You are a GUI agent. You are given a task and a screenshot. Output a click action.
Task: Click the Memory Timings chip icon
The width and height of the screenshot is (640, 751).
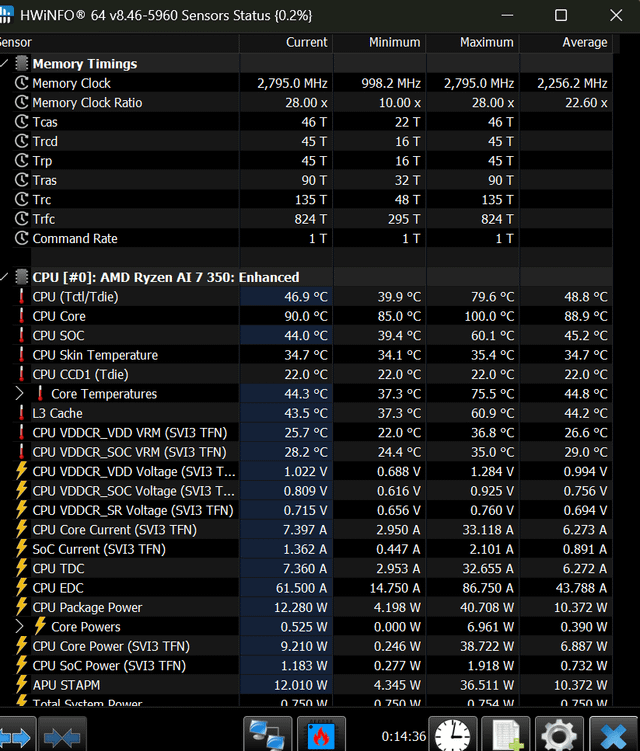(x=22, y=63)
